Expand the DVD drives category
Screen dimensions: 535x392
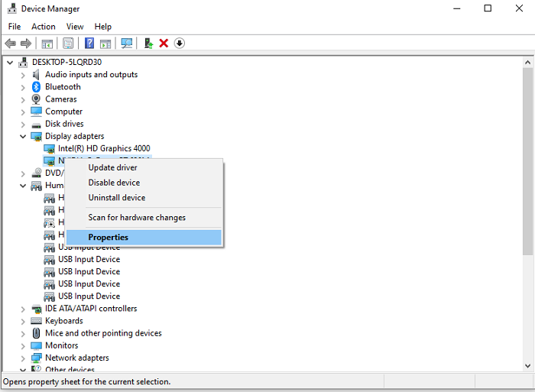tap(23, 173)
